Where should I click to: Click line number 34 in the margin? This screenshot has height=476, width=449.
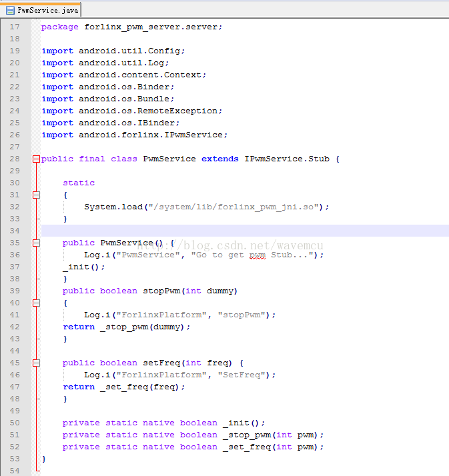15,231
